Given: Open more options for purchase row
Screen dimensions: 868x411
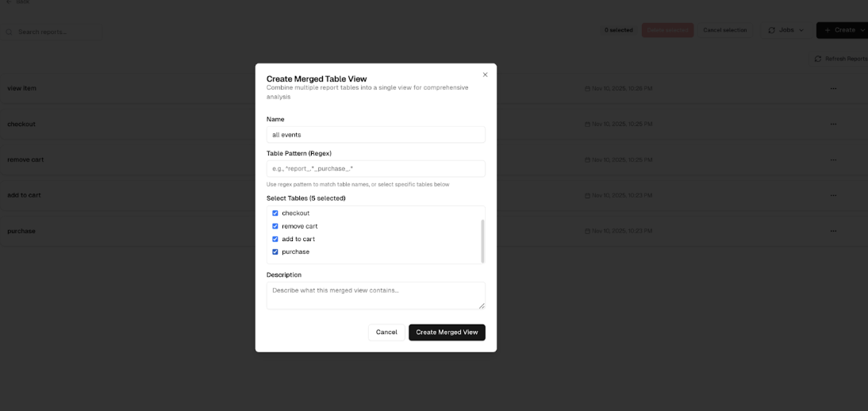Looking at the screenshot, I should pos(833,231).
